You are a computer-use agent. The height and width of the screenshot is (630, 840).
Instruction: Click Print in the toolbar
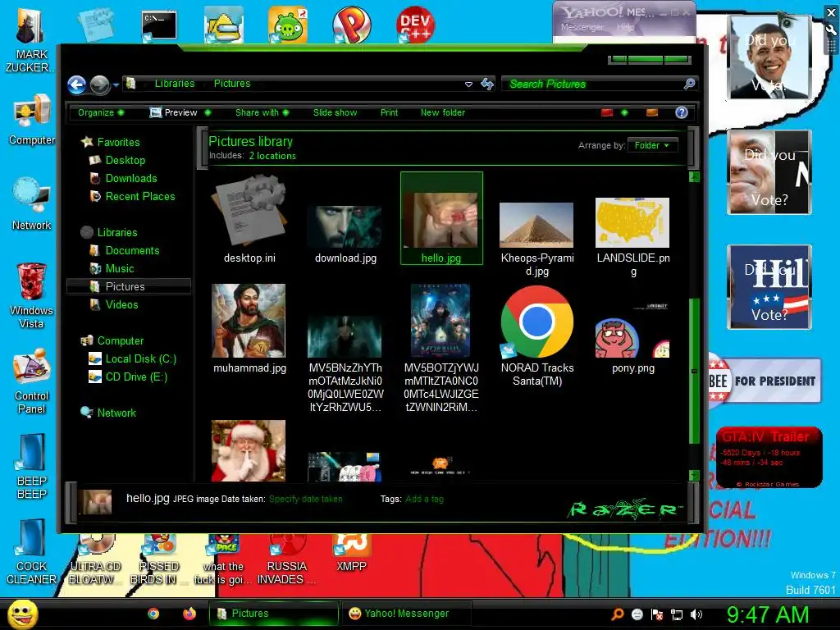click(x=389, y=112)
